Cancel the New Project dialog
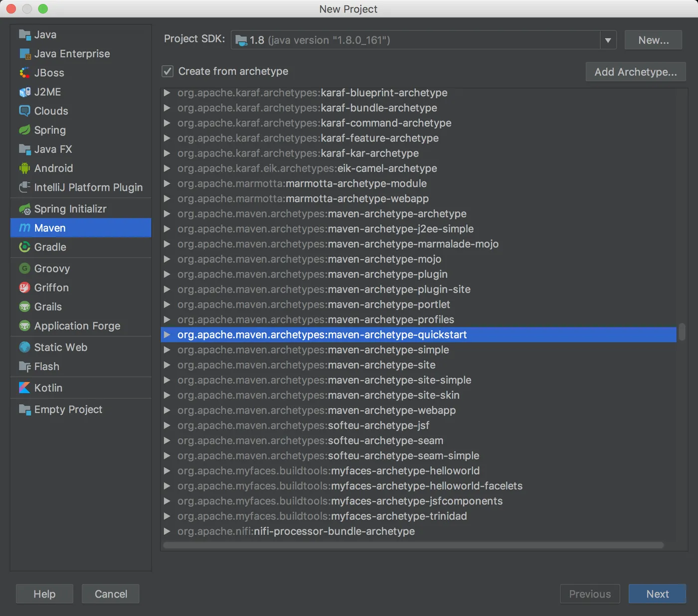 point(111,594)
